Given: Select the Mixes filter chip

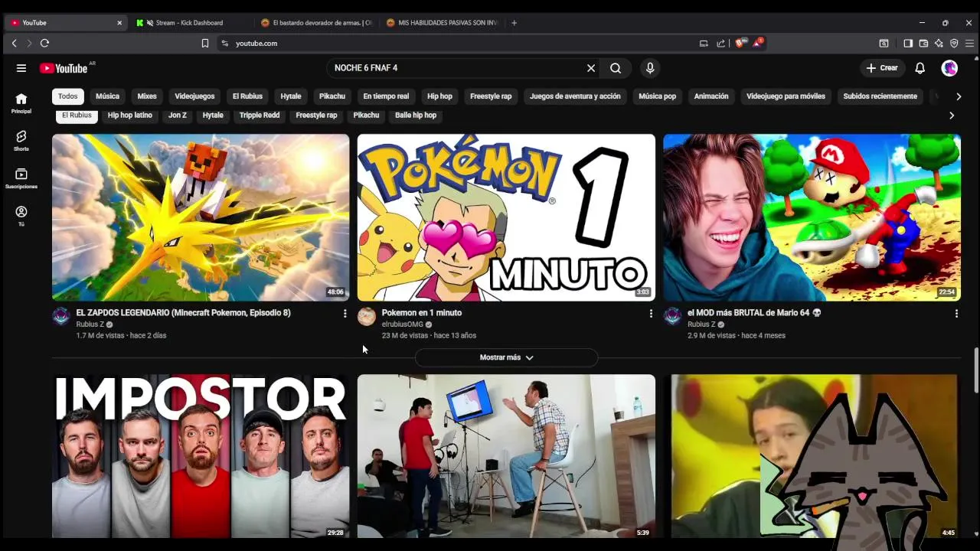Looking at the screenshot, I should pos(147,96).
